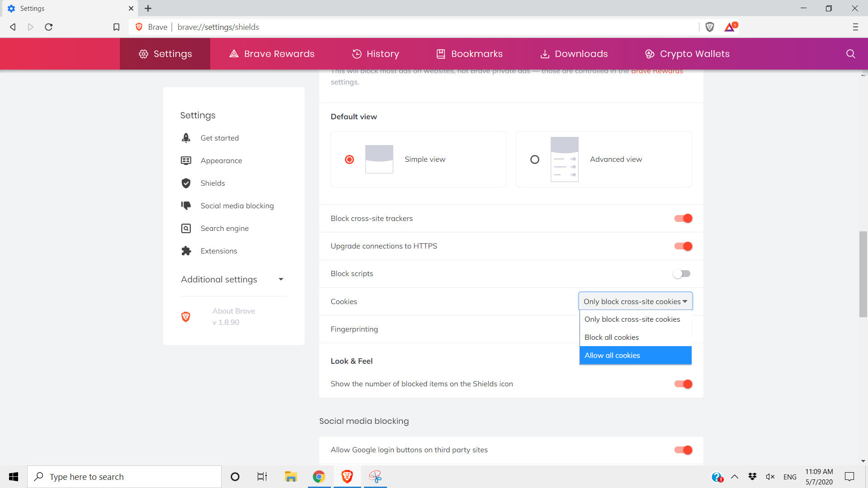Switch to the History tab
868x488 pixels.
(375, 54)
